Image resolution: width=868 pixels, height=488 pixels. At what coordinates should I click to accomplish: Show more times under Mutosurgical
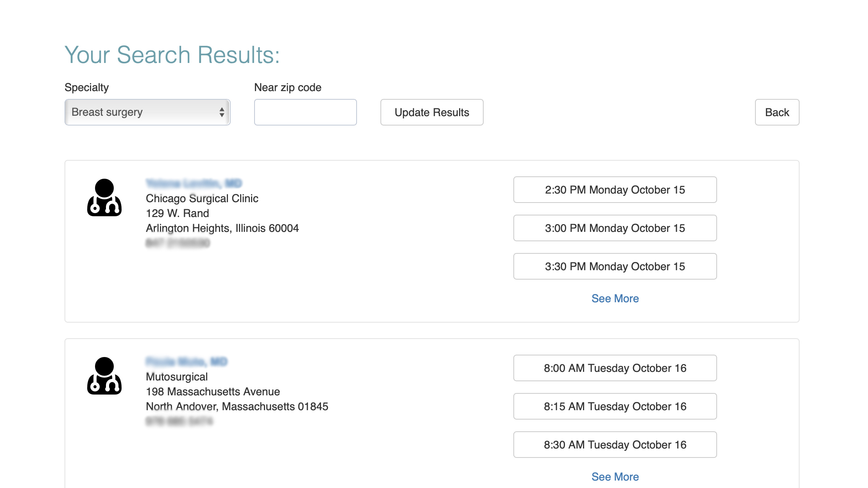point(615,477)
